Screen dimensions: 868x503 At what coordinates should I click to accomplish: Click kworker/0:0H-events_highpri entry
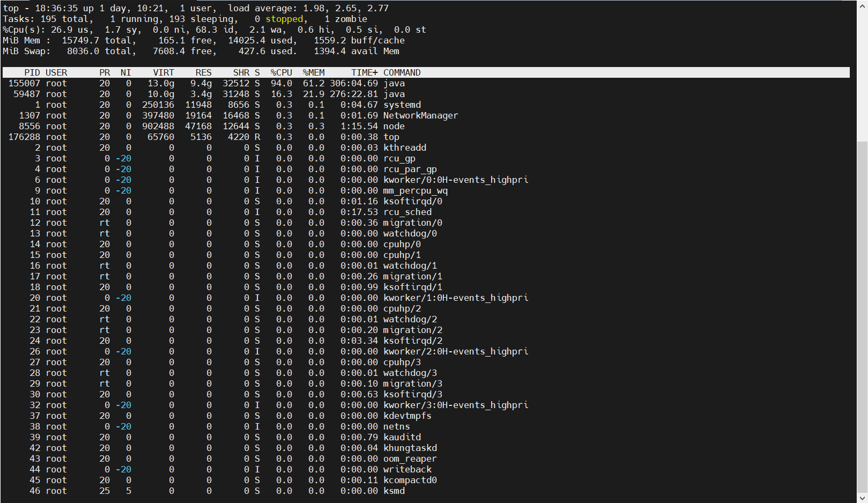pos(456,180)
